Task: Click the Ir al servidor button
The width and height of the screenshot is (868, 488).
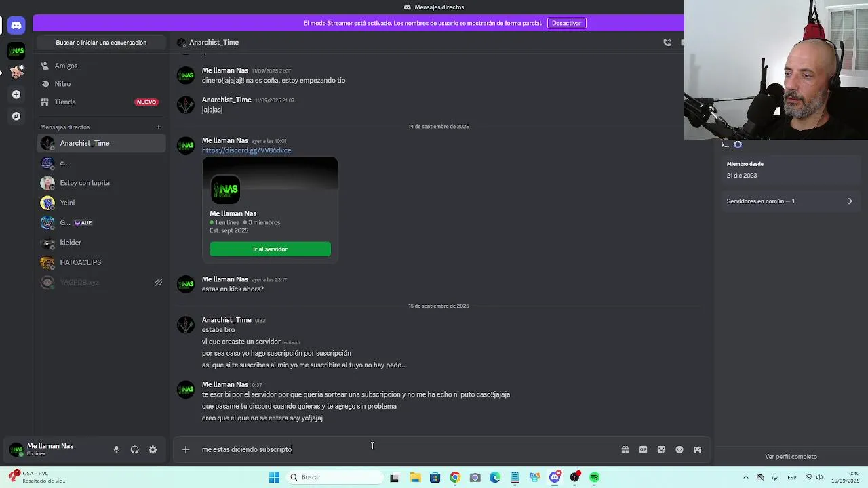Action: (x=270, y=249)
